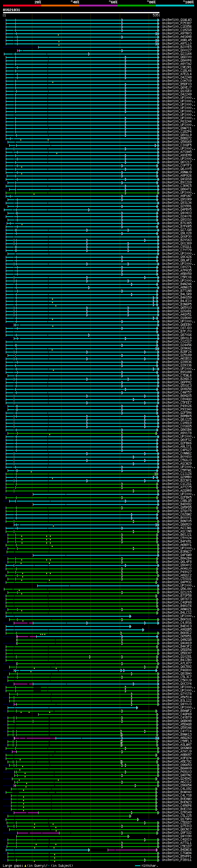The image size is (197, 868).
Task: Click the red 20% legend color segment
Action: point(22,6)
